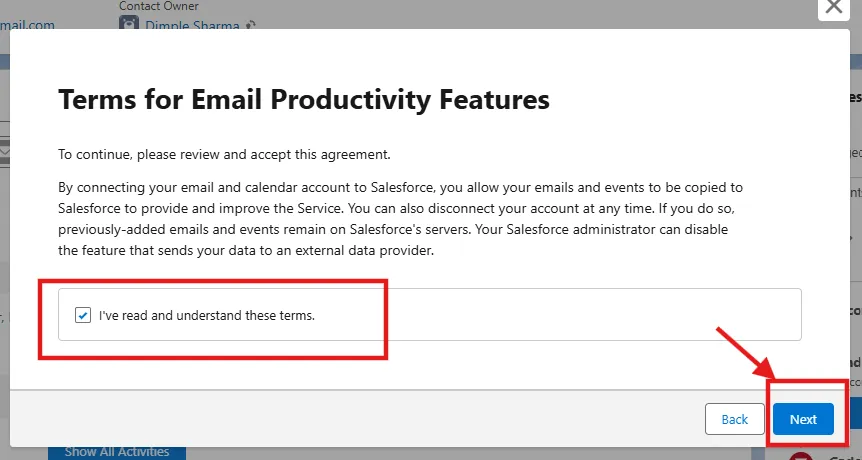
Task: Click the 'I've read and understand these terms' label
Action: click(206, 315)
